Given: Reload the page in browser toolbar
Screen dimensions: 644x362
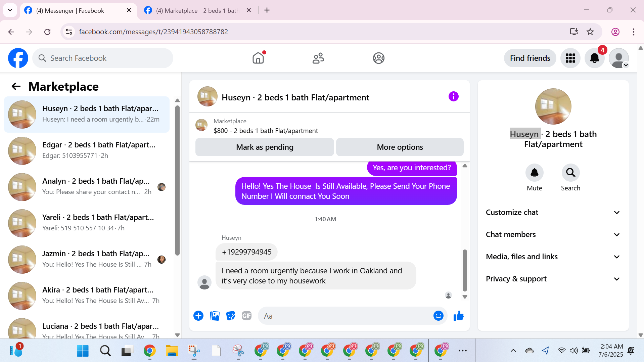Looking at the screenshot, I should point(47,32).
